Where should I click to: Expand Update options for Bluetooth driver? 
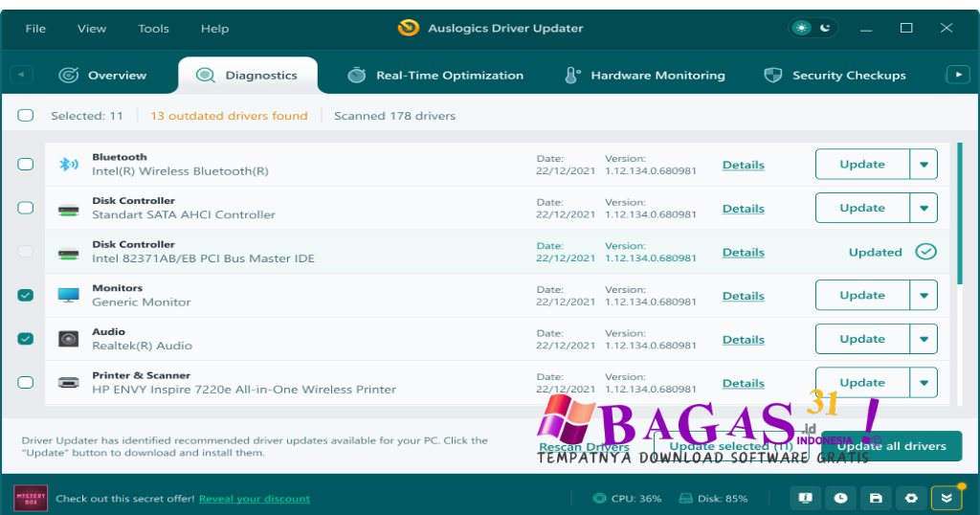pyautogui.click(x=924, y=165)
